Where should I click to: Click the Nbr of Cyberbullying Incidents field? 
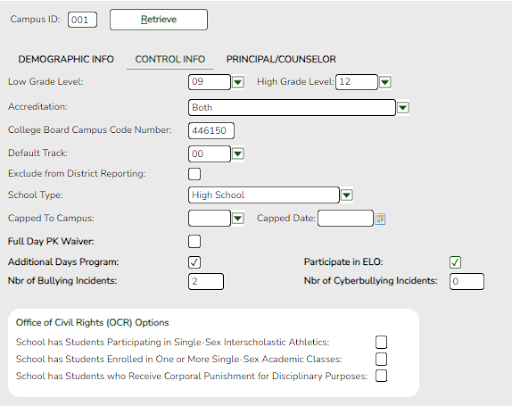pos(467,281)
